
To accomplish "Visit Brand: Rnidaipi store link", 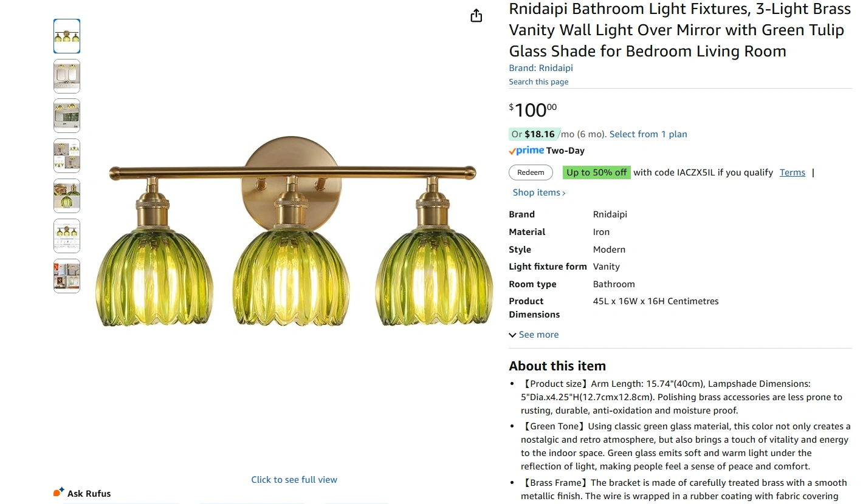I will coord(541,68).
